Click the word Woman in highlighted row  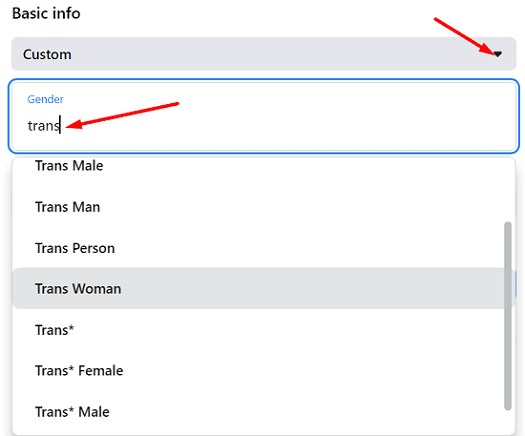tap(97, 289)
